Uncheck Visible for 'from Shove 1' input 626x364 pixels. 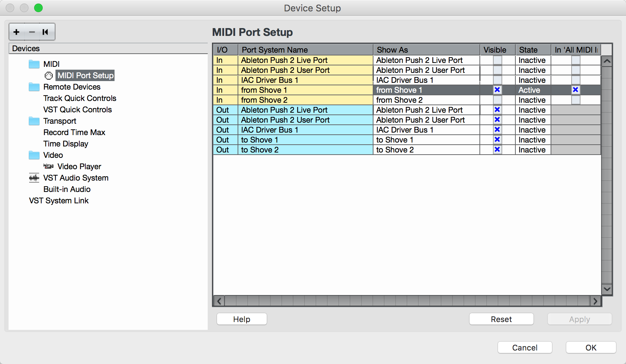[x=497, y=90]
